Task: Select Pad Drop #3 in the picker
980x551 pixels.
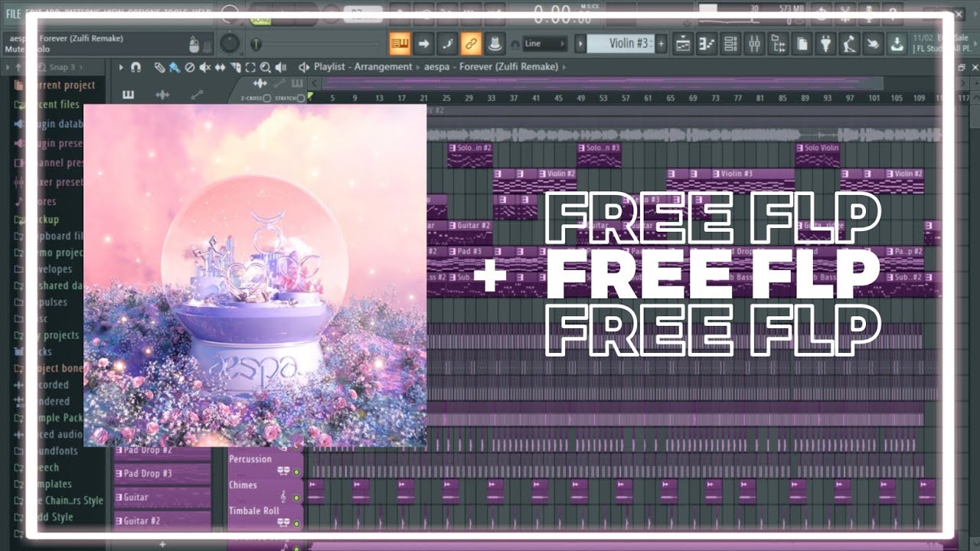Action: [162, 474]
